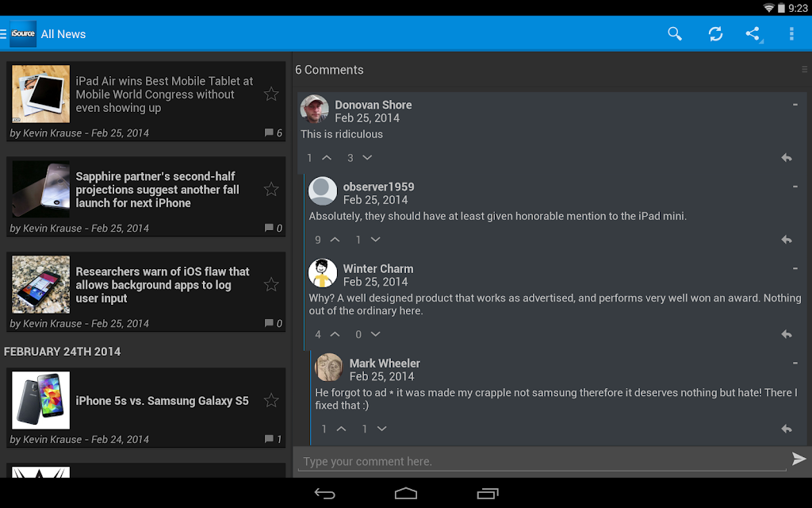Viewport: 812px width, 508px height.
Task: Tap the Android home button
Action: click(405, 494)
